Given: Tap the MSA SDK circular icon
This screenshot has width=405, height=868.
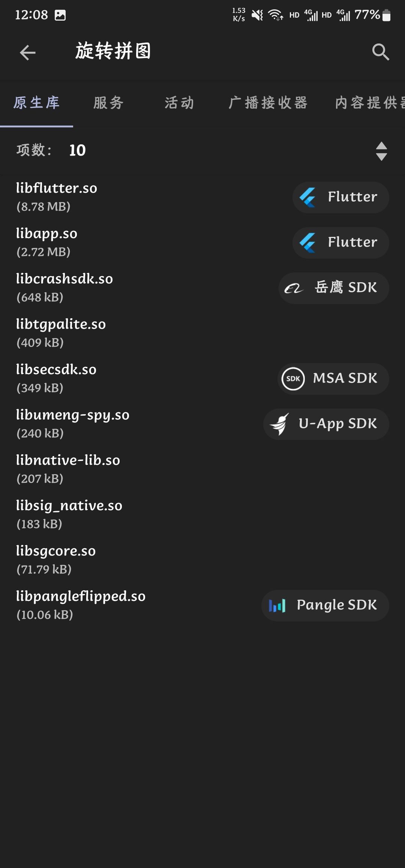Looking at the screenshot, I should point(293,379).
